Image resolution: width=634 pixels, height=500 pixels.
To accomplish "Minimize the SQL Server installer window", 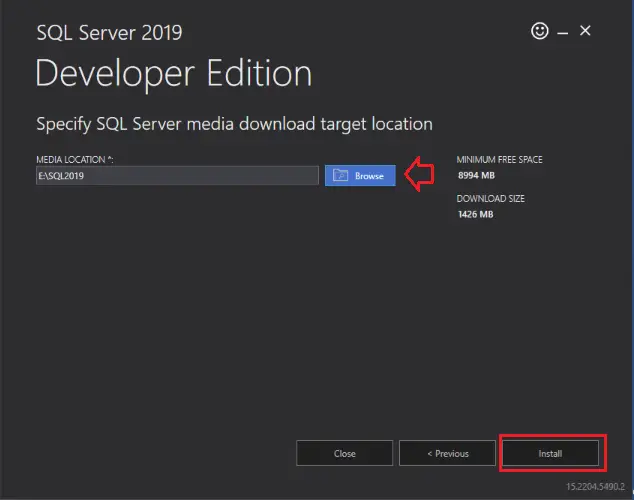I will (562, 32).
